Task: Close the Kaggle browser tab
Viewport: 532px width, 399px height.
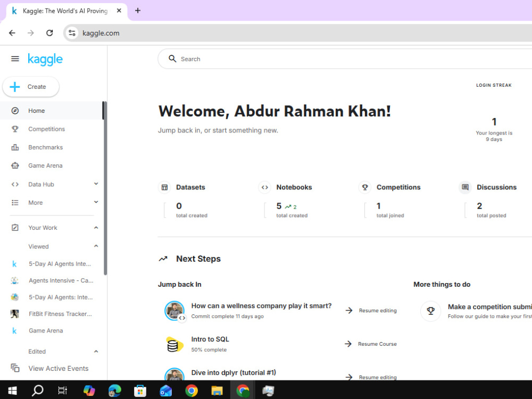Action: [119, 11]
